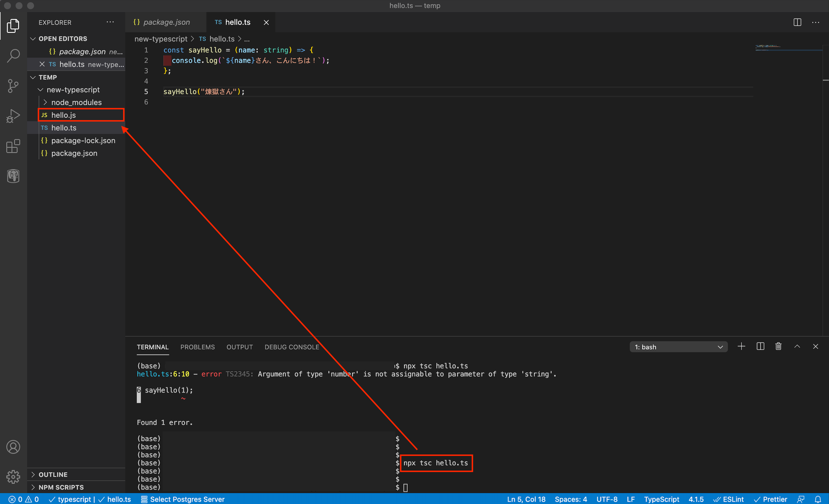The image size is (829, 504).
Task: Toggle ESLint status bar item
Action: (x=728, y=499)
